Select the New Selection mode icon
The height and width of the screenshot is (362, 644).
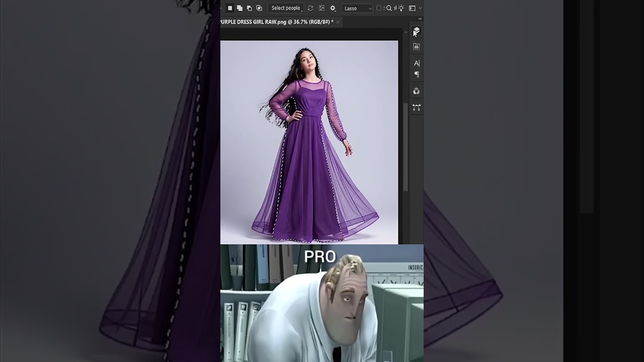click(230, 8)
